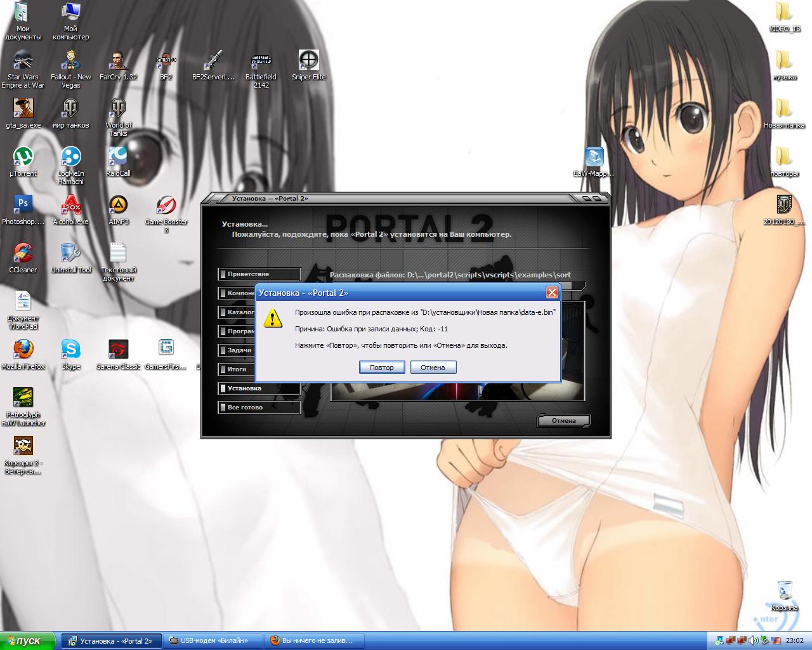Launch the BF2 desktop shortcut

click(x=166, y=66)
